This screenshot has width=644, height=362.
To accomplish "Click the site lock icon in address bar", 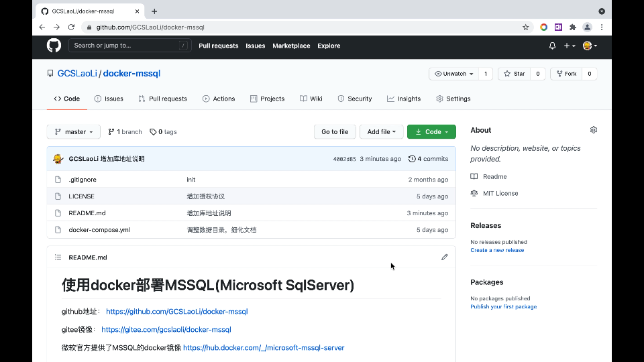I will coord(89,27).
